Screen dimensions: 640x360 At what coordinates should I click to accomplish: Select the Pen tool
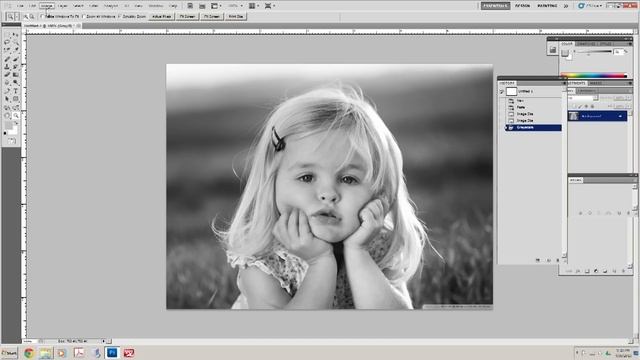7,91
